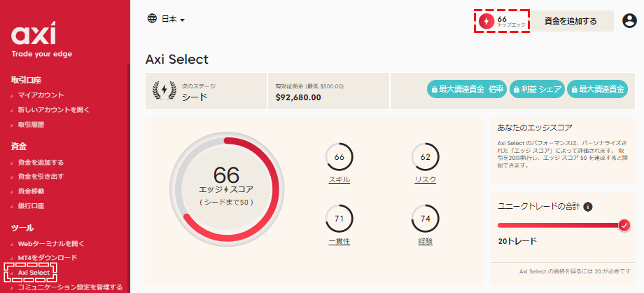
Task: Click the large エッジスコア 66 gauge
Action: tap(227, 189)
